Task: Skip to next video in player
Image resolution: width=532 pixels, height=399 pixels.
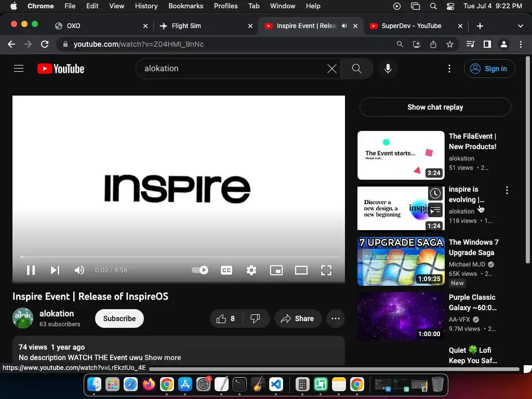Action: point(55,270)
